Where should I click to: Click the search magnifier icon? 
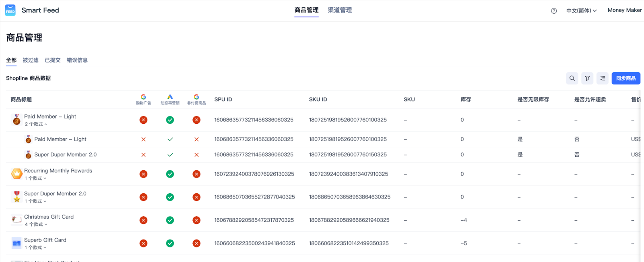coord(572,78)
